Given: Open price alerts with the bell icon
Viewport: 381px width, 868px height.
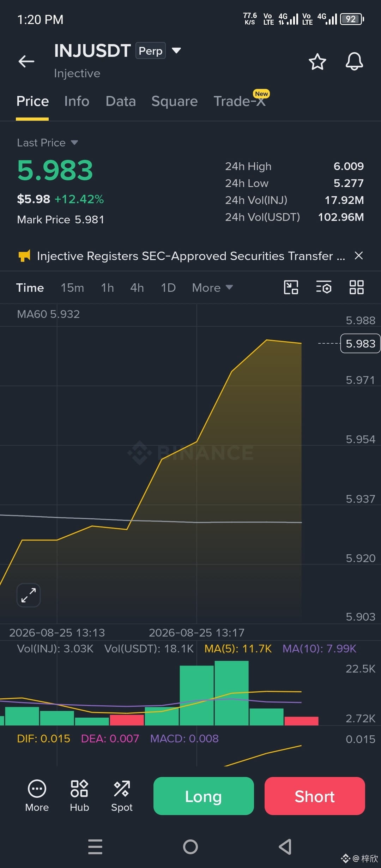Looking at the screenshot, I should pyautogui.click(x=354, y=62).
